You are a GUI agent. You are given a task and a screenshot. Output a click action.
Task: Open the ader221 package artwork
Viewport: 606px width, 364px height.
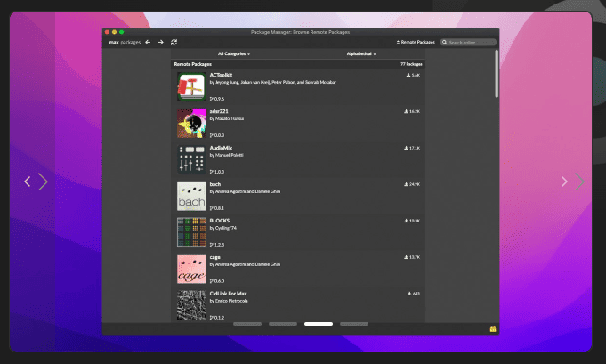(191, 123)
